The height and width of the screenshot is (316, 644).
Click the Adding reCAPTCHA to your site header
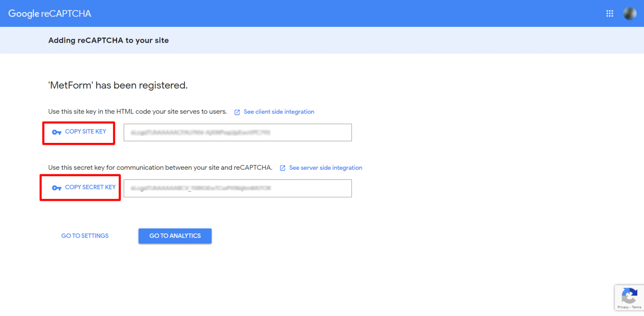pos(109,40)
